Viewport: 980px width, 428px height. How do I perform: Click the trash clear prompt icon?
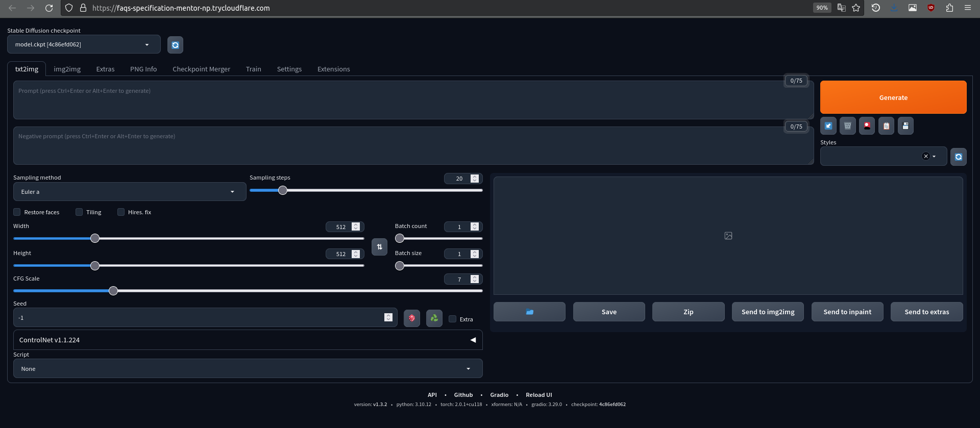pos(847,126)
